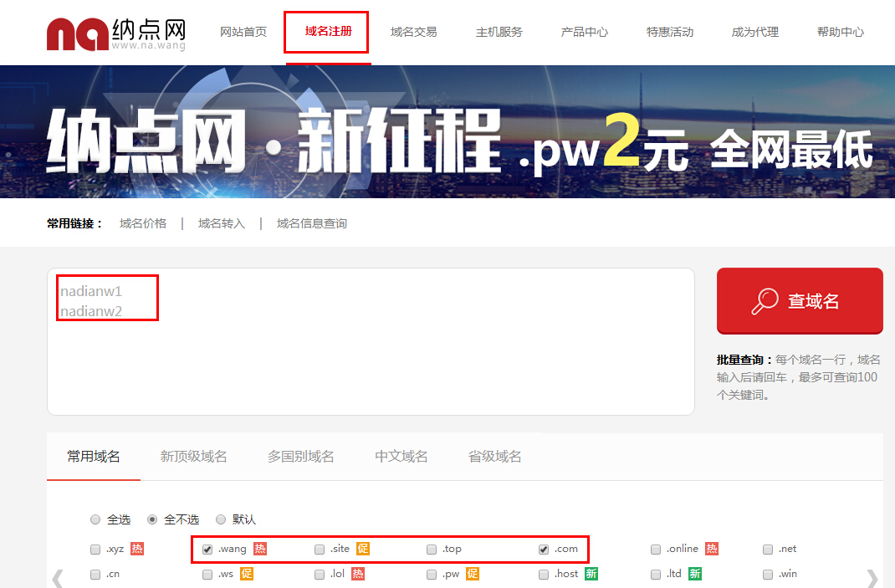Screen dimensions: 895x588
Task: Follow the 域名转入 quick link
Action: [x=222, y=223]
